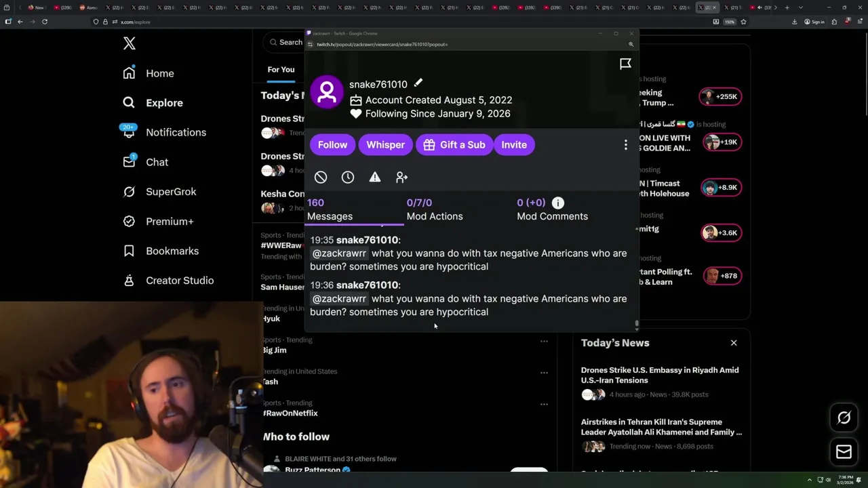The height and width of the screenshot is (488, 868).
Task: Open Chat in X sidebar
Action: pos(145,162)
